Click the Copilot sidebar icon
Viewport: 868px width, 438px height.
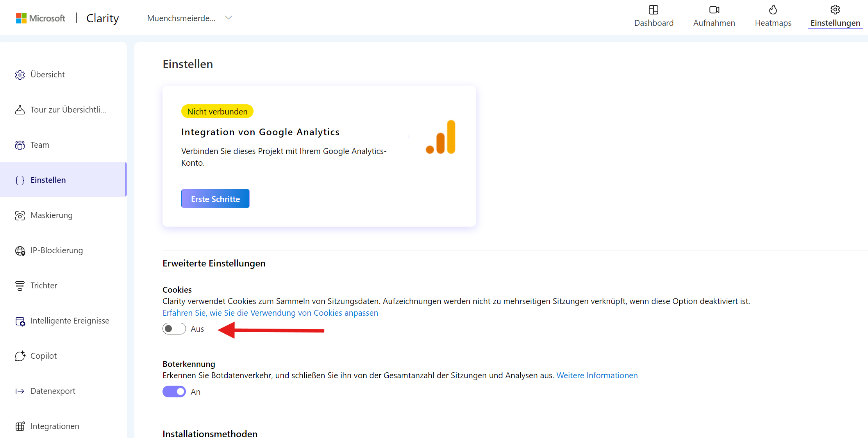point(20,356)
